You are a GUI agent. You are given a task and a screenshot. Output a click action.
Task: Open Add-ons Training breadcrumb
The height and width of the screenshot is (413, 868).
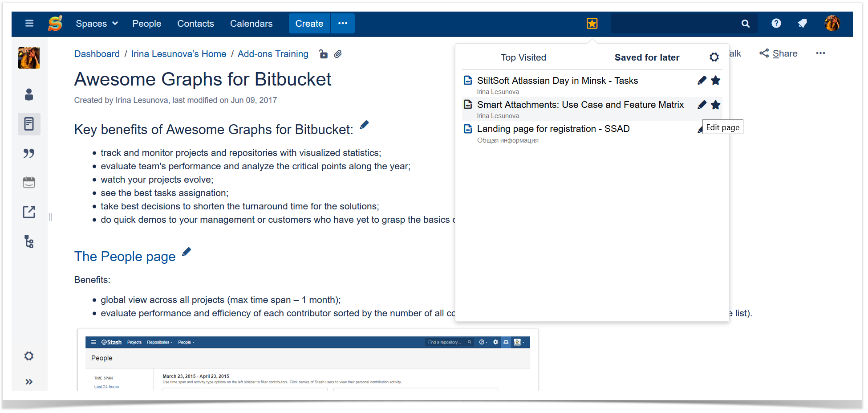(x=273, y=54)
